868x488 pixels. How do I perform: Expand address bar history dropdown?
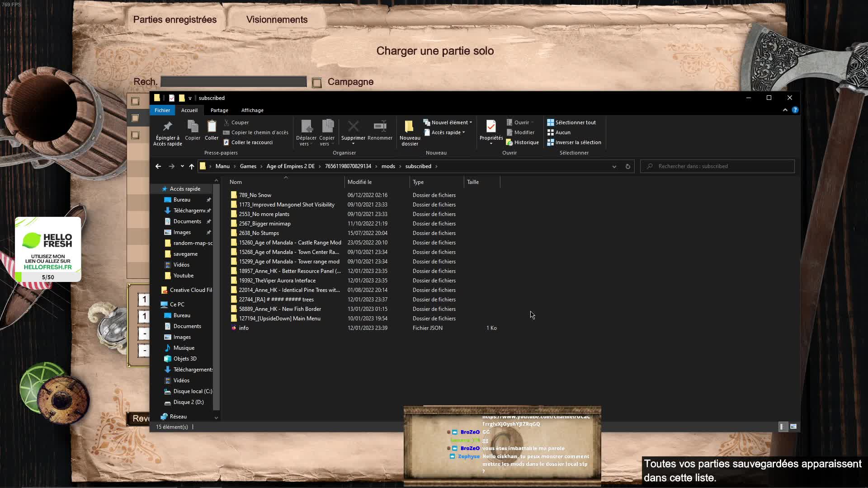click(614, 166)
